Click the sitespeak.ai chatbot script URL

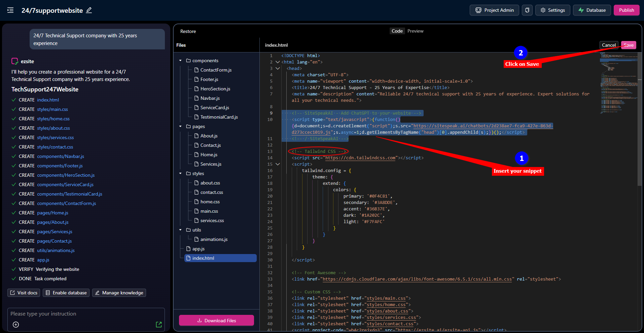pyautogui.click(x=483, y=126)
